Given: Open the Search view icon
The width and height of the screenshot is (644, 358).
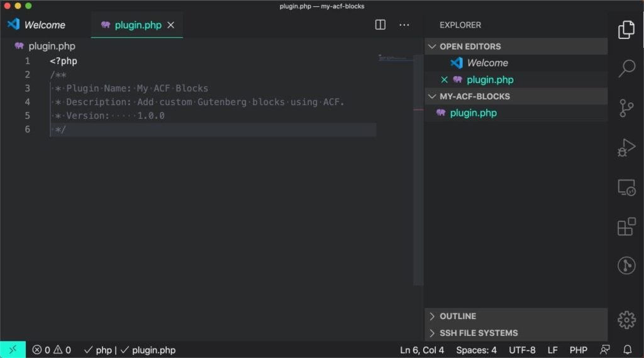Looking at the screenshot, I should pyautogui.click(x=626, y=68).
